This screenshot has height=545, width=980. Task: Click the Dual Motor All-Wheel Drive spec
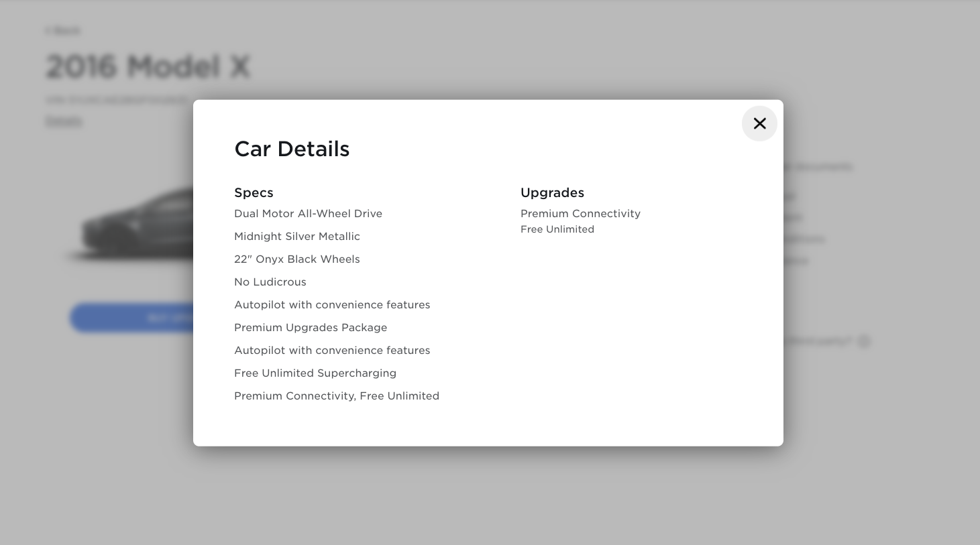[x=308, y=214]
